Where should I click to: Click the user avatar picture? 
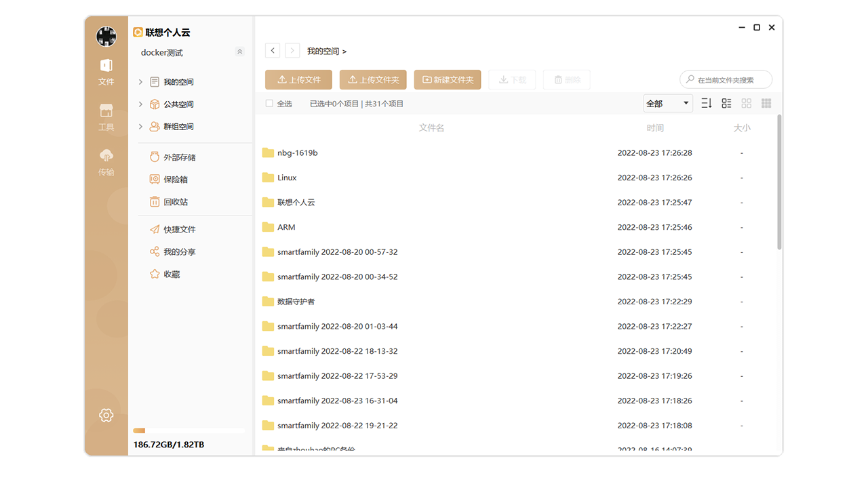coord(106,37)
